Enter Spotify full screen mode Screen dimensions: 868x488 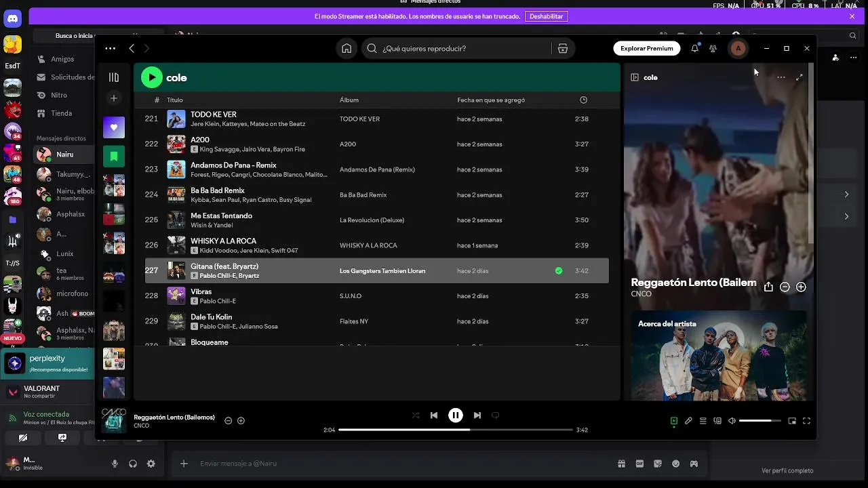tap(806, 421)
